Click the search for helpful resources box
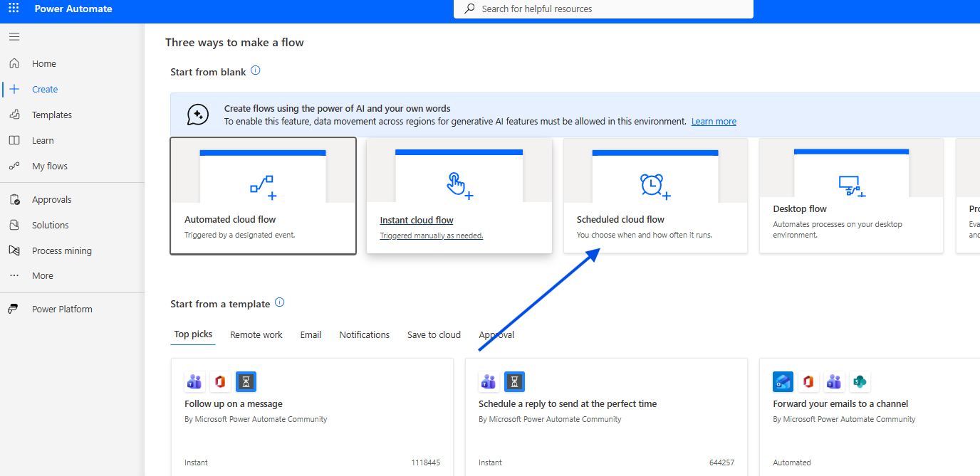Screen dimensions: 980x476 (603, 9)
